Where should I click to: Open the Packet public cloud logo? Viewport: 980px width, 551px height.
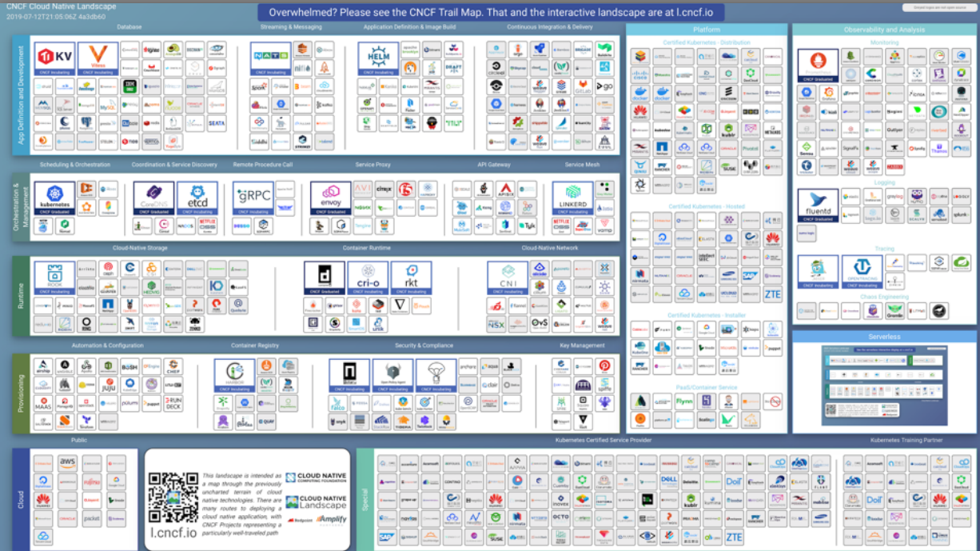91,518
